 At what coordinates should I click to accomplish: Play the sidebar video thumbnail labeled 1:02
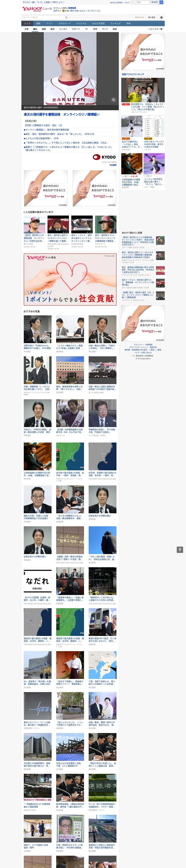160,283
